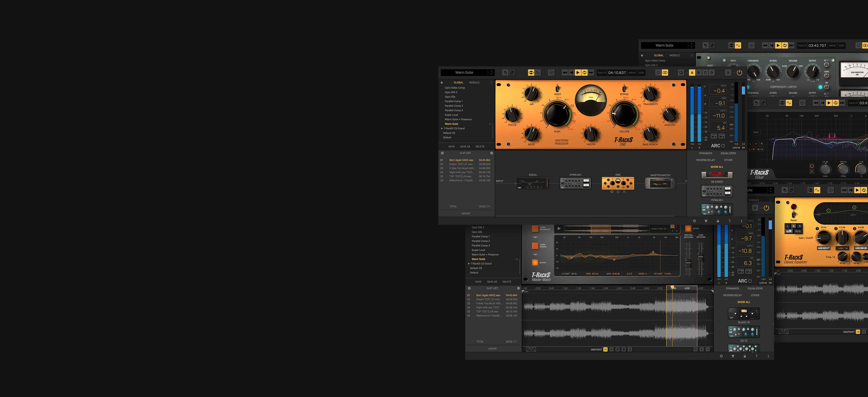Click the preset search magnifier in front window

(x=491, y=83)
